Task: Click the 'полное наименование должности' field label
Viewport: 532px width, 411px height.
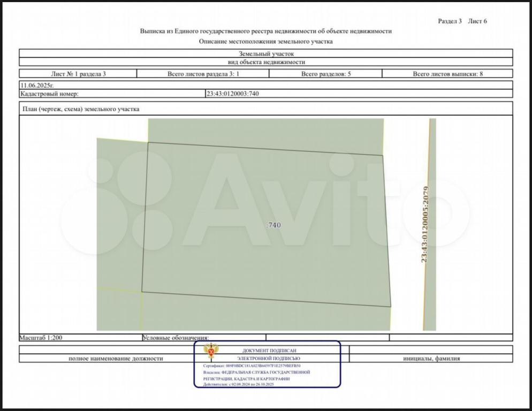Action: [x=116, y=359]
